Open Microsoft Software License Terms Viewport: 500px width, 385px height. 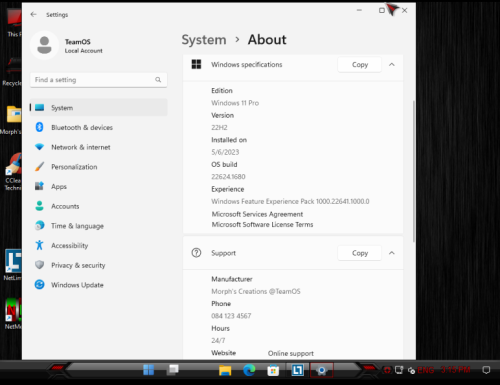click(262, 225)
